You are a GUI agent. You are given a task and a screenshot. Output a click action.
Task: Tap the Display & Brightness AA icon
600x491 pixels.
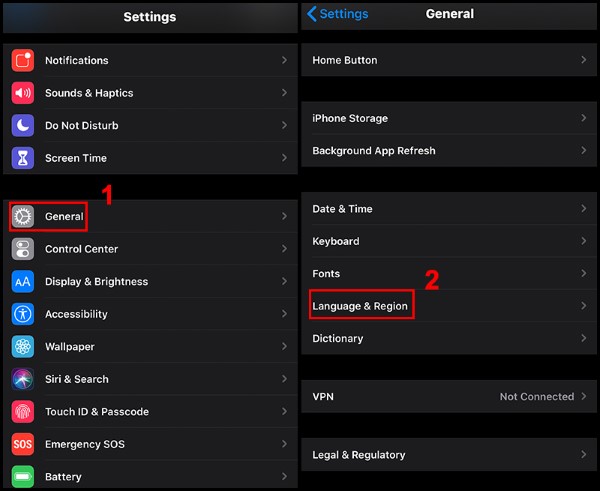pos(23,282)
